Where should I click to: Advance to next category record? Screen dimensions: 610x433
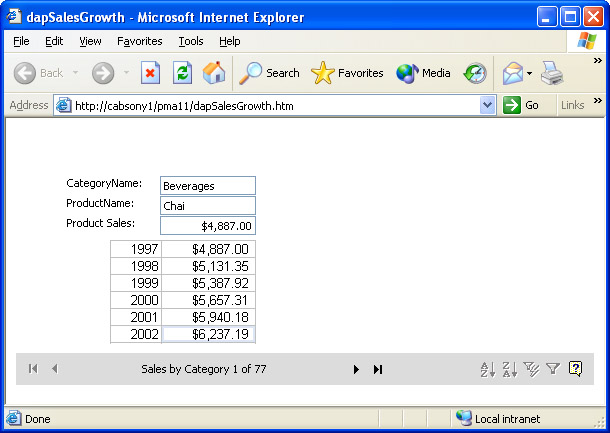click(x=356, y=369)
